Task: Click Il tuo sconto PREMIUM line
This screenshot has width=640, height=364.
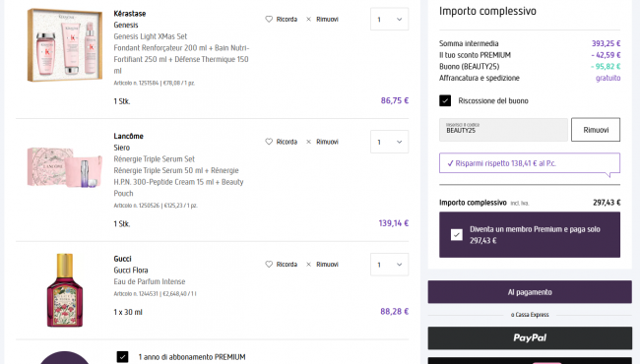Action: [530, 55]
